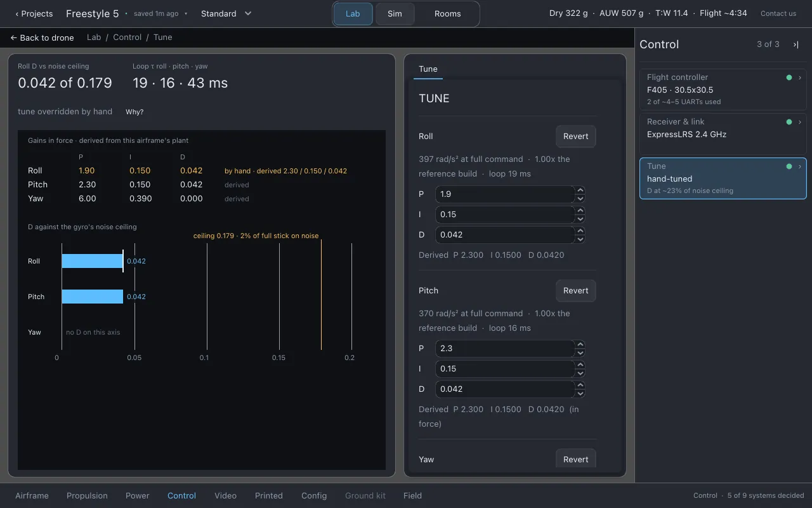The image size is (812, 508).
Task: Open the Field section
Action: pos(412,496)
